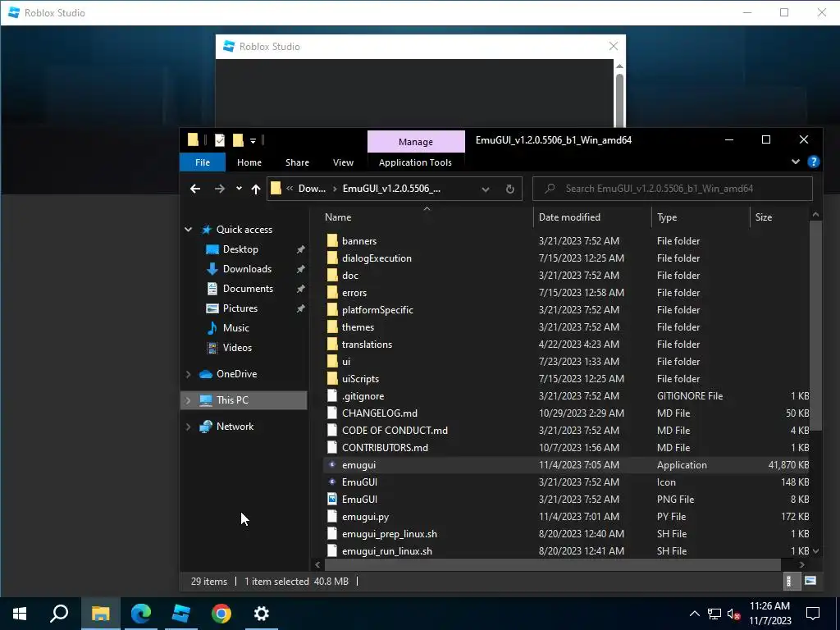Screen dimensions: 840x630
Task: Select the CHANGELOG.md file
Action: tap(379, 413)
